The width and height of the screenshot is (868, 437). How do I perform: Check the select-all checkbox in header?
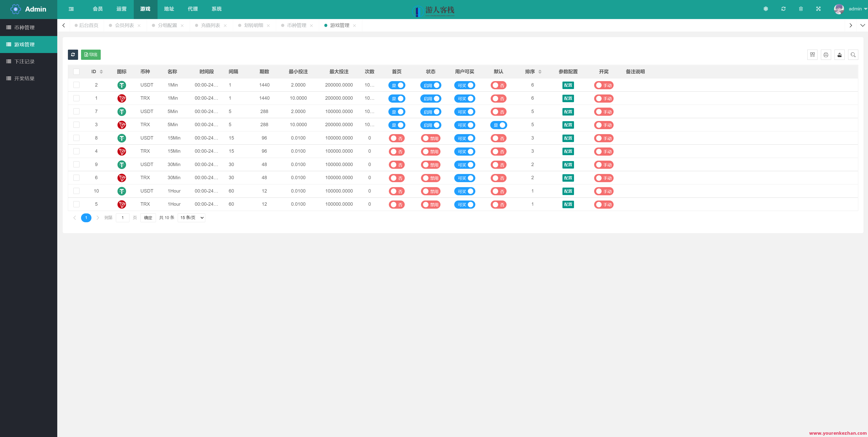point(77,72)
